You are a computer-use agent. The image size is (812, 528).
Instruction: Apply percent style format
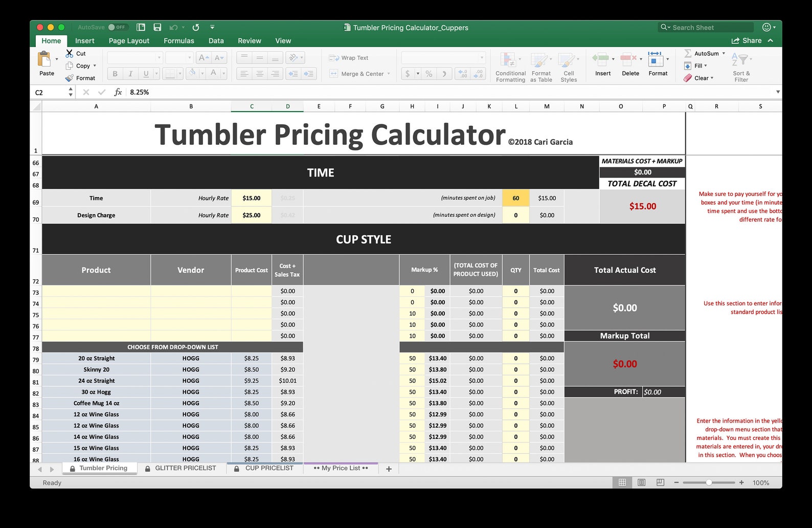(429, 74)
